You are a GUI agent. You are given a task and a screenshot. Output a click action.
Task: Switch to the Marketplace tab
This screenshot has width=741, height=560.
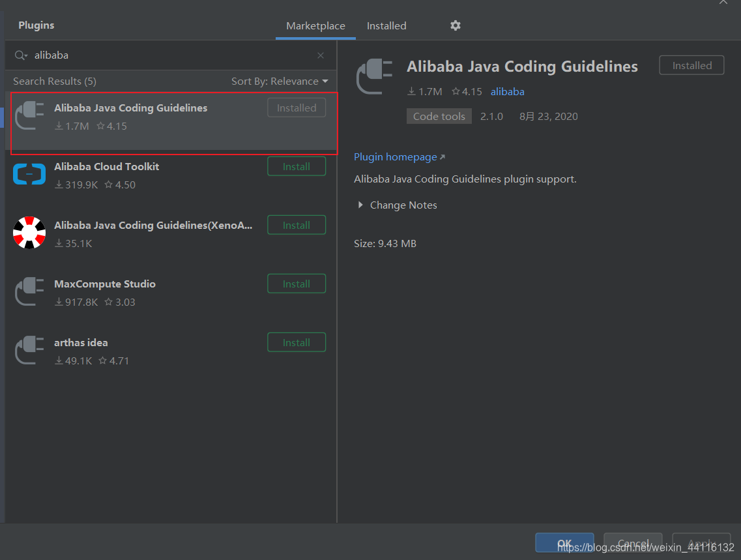click(315, 26)
